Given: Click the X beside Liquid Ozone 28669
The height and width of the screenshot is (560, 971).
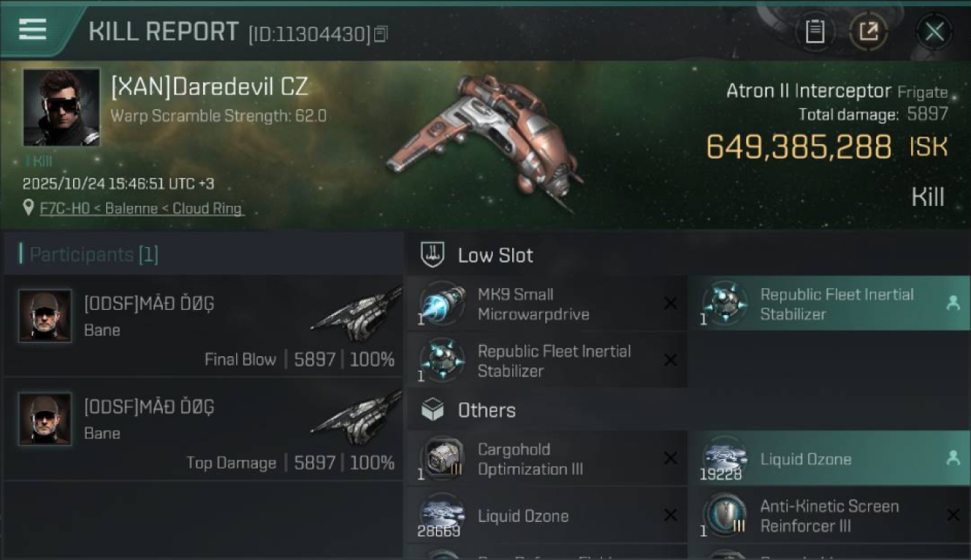Looking at the screenshot, I should coord(670,516).
